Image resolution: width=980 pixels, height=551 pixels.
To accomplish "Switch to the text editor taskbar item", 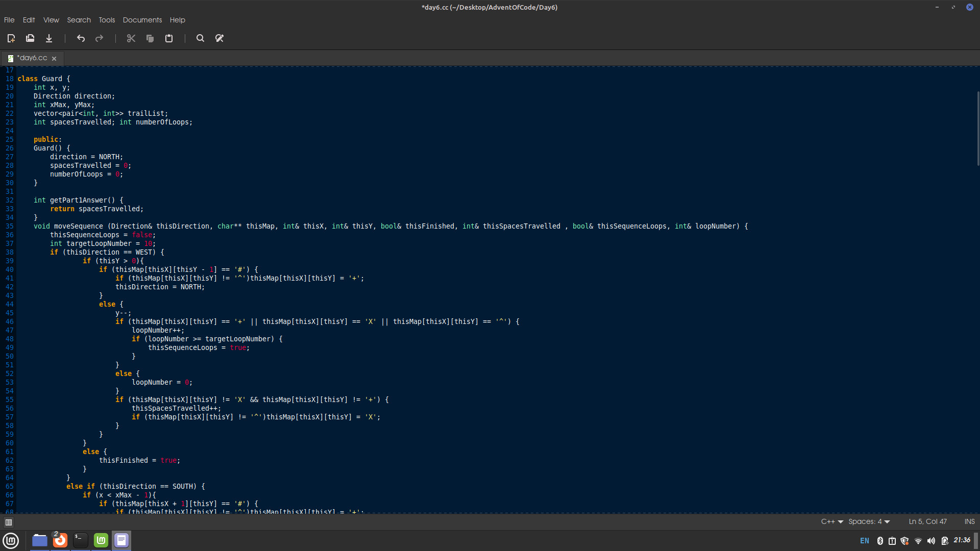I will pyautogui.click(x=121, y=540).
